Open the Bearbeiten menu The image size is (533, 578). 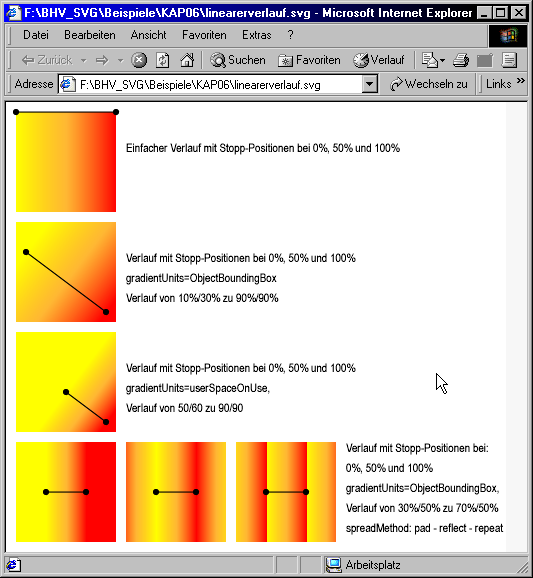click(90, 35)
